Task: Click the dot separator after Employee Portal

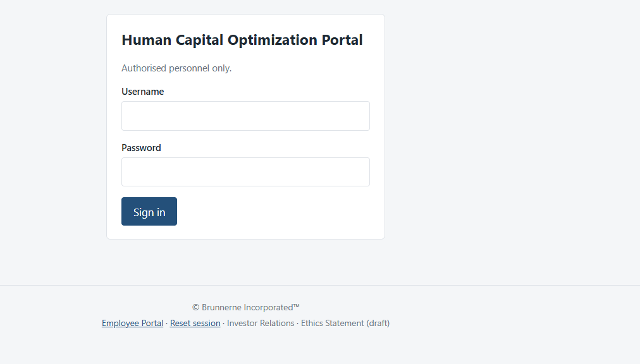Action: (x=166, y=323)
